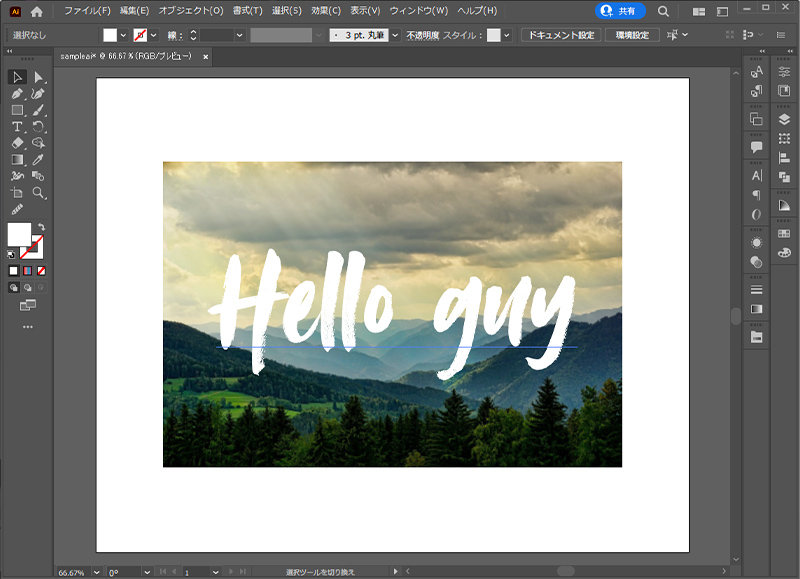Expand the stroke weight dropdown
This screenshot has width=800, height=579.
click(239, 35)
